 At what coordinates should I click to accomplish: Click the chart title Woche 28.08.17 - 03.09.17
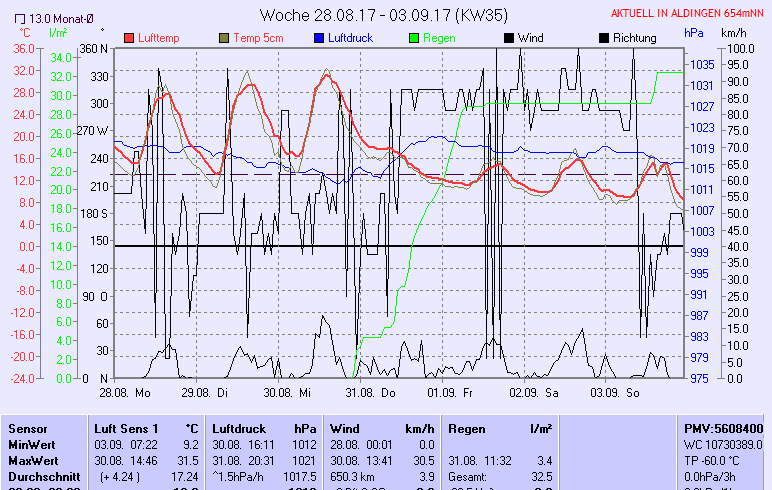[x=384, y=15]
